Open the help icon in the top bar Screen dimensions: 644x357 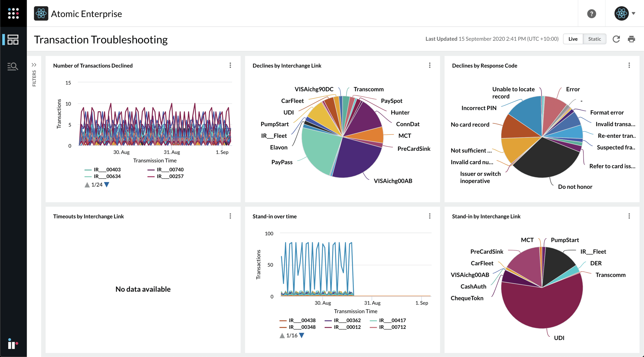pos(592,13)
